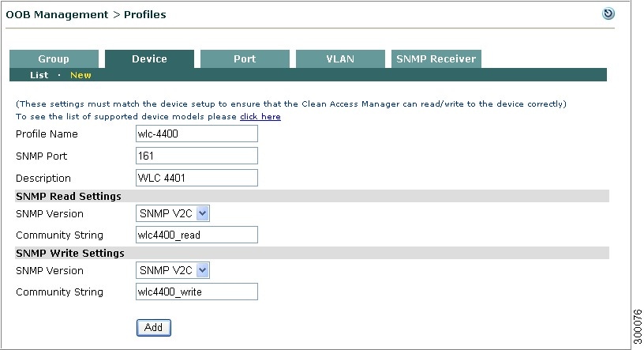Click into the SNMP Port field
Image resolution: width=644 pixels, height=350 pixels.
197,156
